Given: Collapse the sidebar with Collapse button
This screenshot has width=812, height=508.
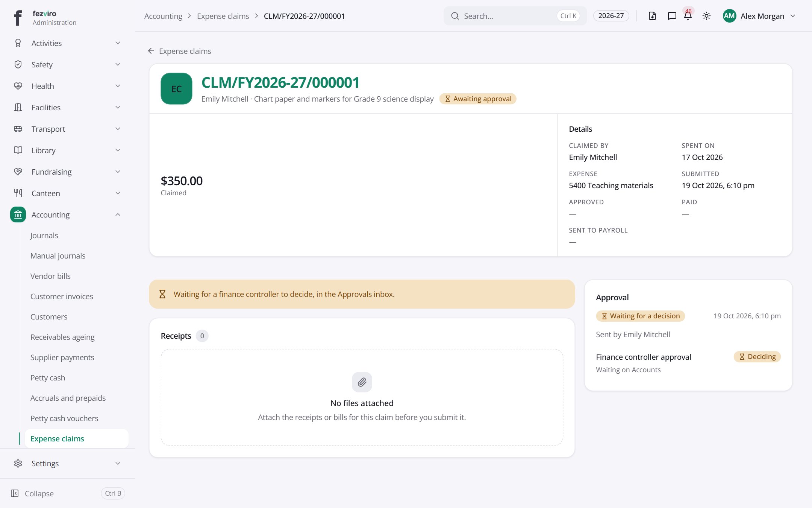Looking at the screenshot, I should (x=68, y=493).
